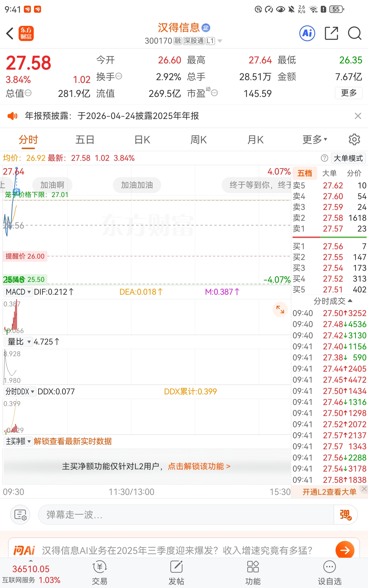Tap the 更多 button under 金额

(348, 93)
